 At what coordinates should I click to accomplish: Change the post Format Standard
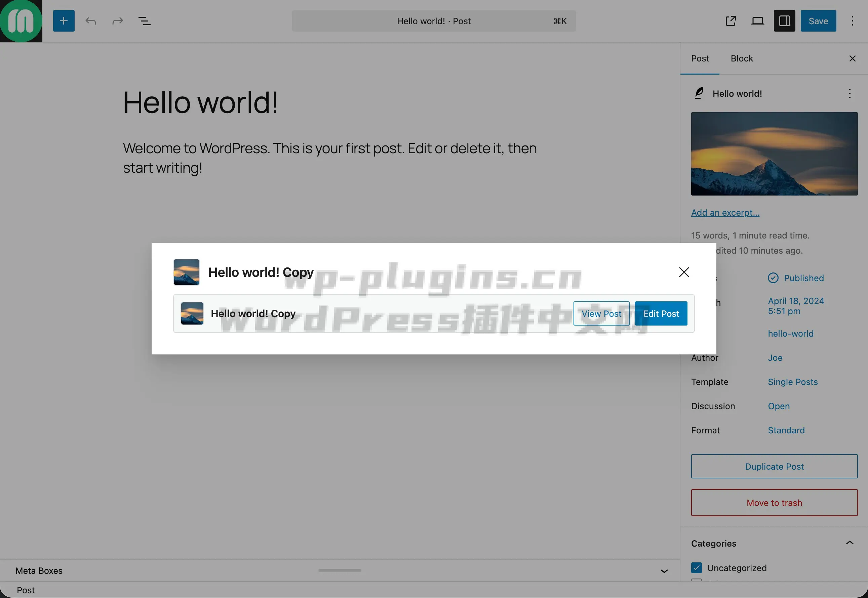(786, 430)
